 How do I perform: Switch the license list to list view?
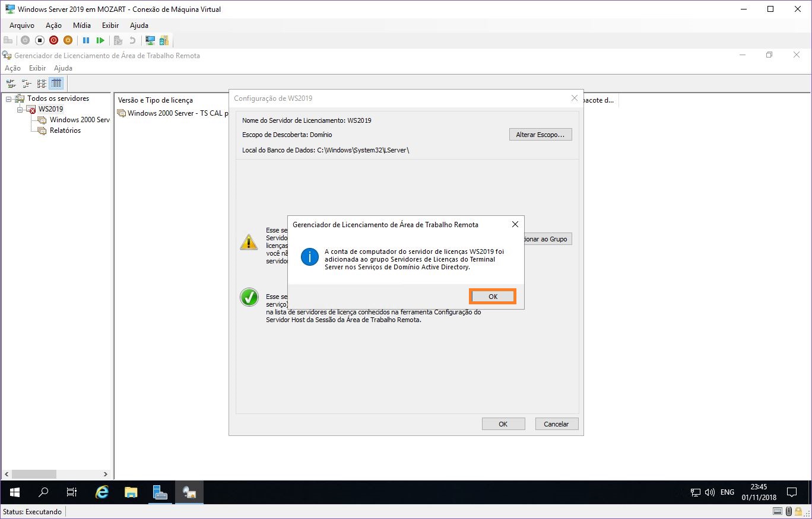pyautogui.click(x=42, y=84)
